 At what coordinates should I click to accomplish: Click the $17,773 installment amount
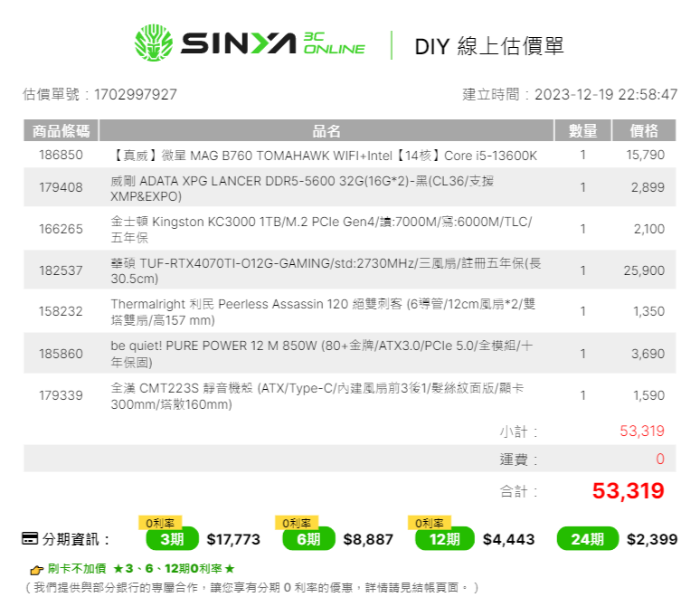[233, 539]
